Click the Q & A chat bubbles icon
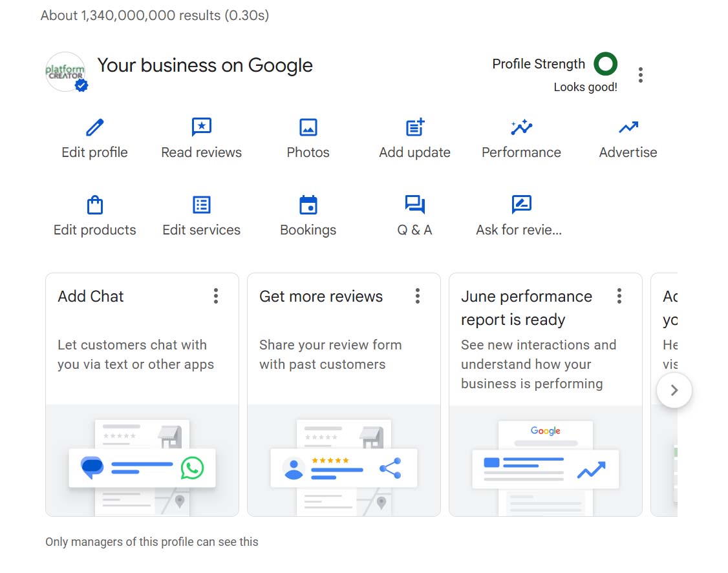This screenshot has height=573, width=728. [x=415, y=204]
